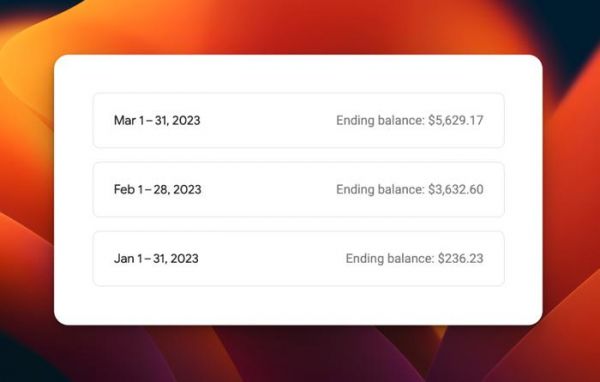Click the $3,632.60 balance amount

click(x=456, y=189)
